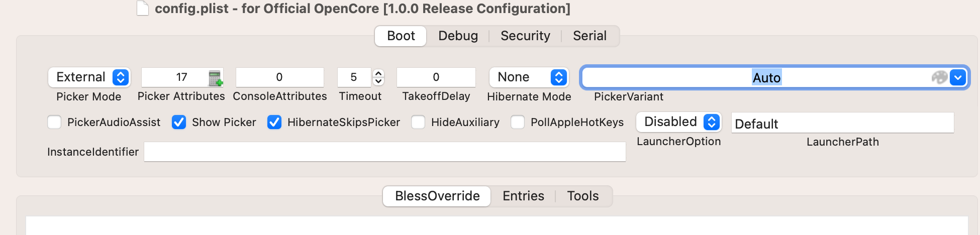This screenshot has height=235, width=980.
Task: Toggle the PickerAudioAssist checkbox
Action: click(54, 122)
